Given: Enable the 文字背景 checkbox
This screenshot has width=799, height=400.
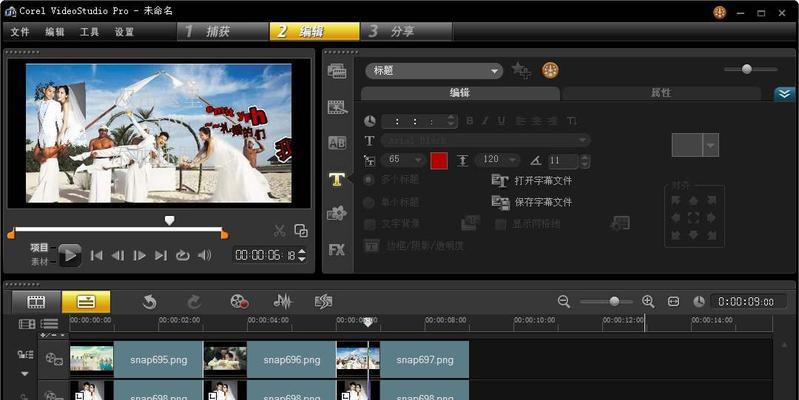Looking at the screenshot, I should tap(369, 223).
